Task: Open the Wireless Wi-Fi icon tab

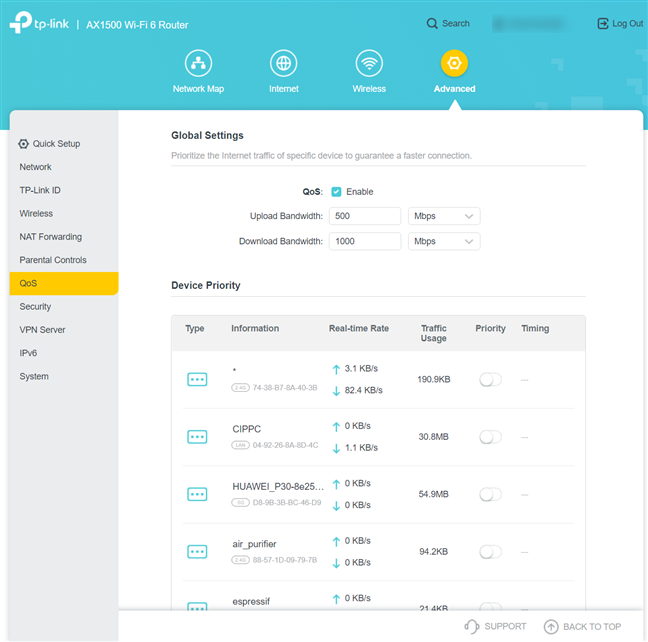Action: point(369,63)
